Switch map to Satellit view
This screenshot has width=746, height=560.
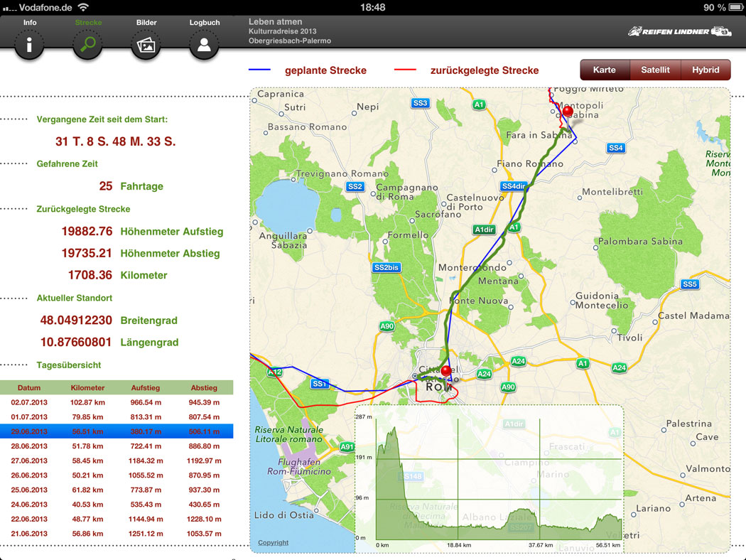click(x=655, y=70)
